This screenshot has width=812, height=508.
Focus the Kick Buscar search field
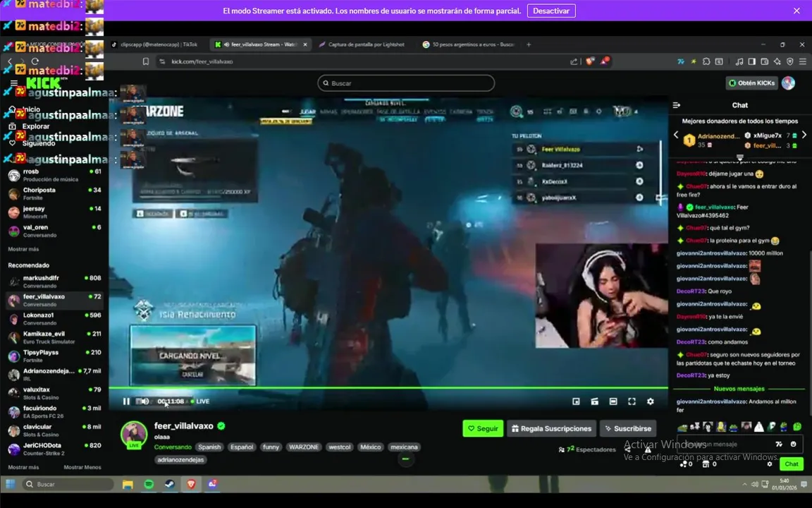pos(406,83)
